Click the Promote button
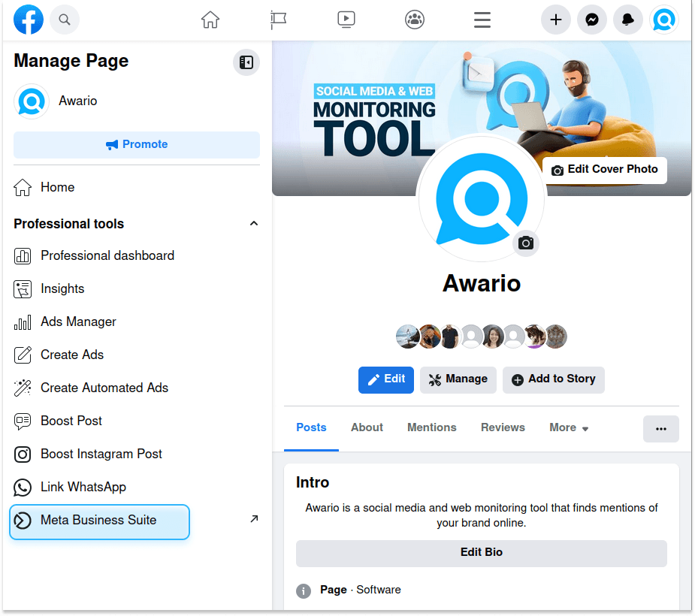 point(136,144)
